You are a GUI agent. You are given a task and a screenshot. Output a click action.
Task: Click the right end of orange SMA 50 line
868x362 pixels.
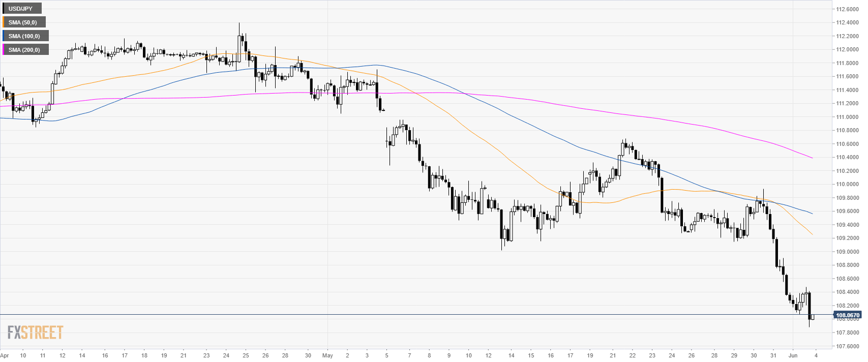coord(812,234)
